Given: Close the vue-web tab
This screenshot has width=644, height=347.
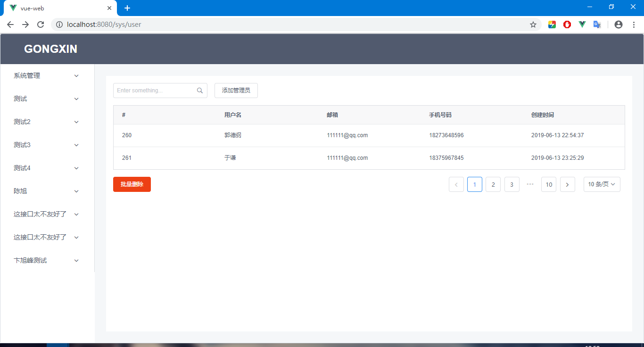Looking at the screenshot, I should [x=109, y=8].
